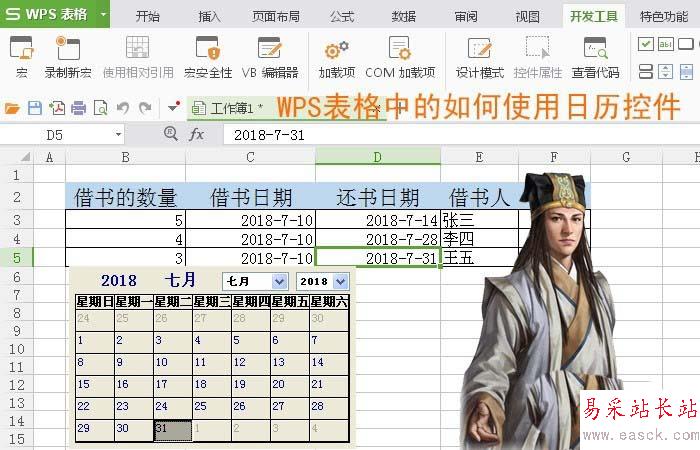Insert a scroll bar control
The width and height of the screenshot is (700, 450).
pyautogui.click(x=686, y=71)
